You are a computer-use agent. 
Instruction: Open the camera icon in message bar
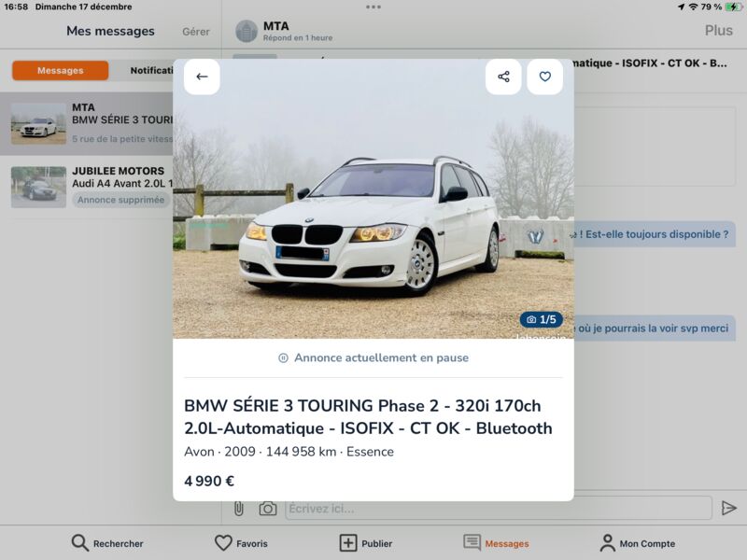(x=268, y=509)
